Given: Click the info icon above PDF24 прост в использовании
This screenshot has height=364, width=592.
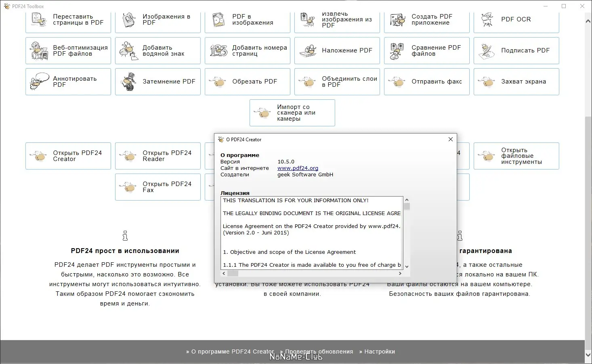Looking at the screenshot, I should coord(125,236).
